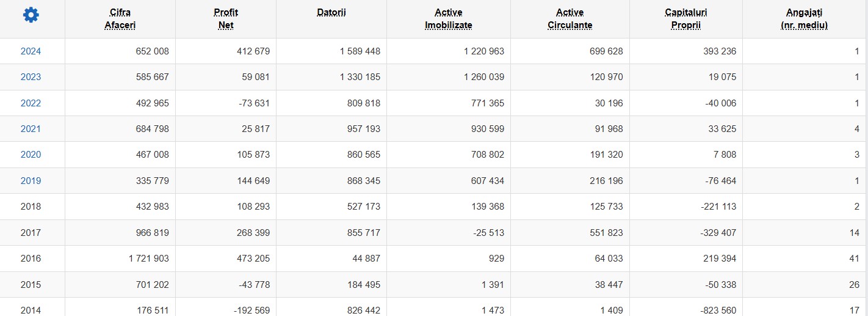Viewport: 868px width, 316px height.
Task: Open the table settings gear icon
Action: click(x=31, y=15)
